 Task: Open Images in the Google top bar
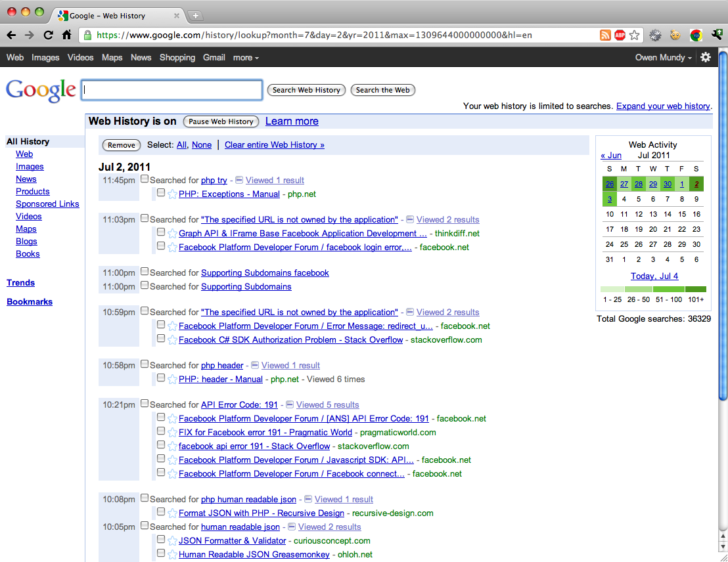click(x=45, y=58)
